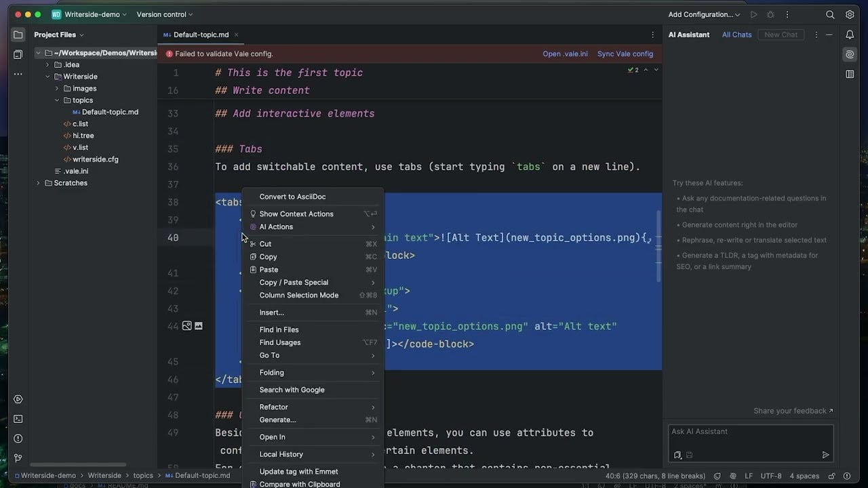
Task: Open the Version control dropdown
Action: point(164,14)
